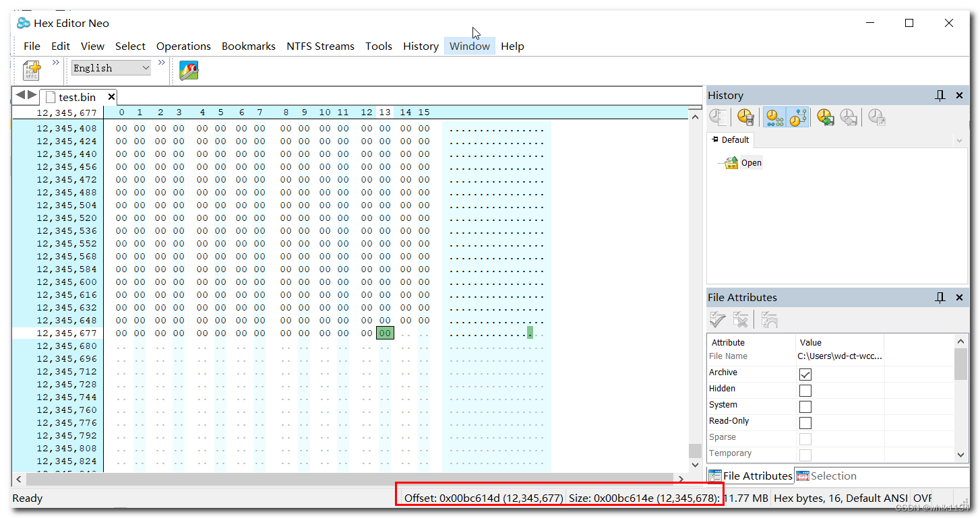Viewport: 980px width, 518px height.
Task: Click the row address 12,345,680
Action: point(67,346)
